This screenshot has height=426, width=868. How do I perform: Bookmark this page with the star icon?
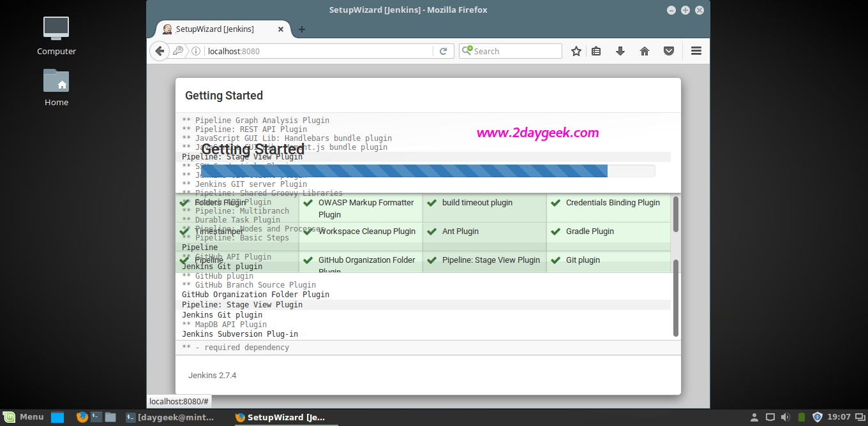point(576,51)
